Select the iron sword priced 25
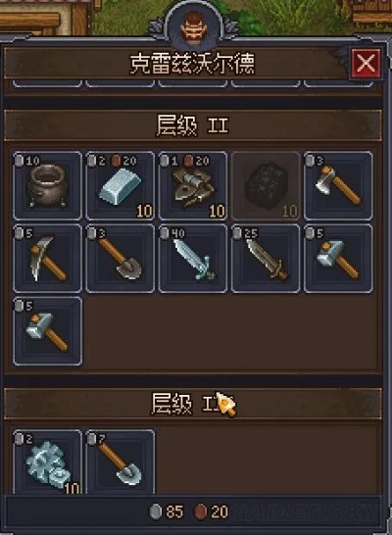 (x=266, y=259)
